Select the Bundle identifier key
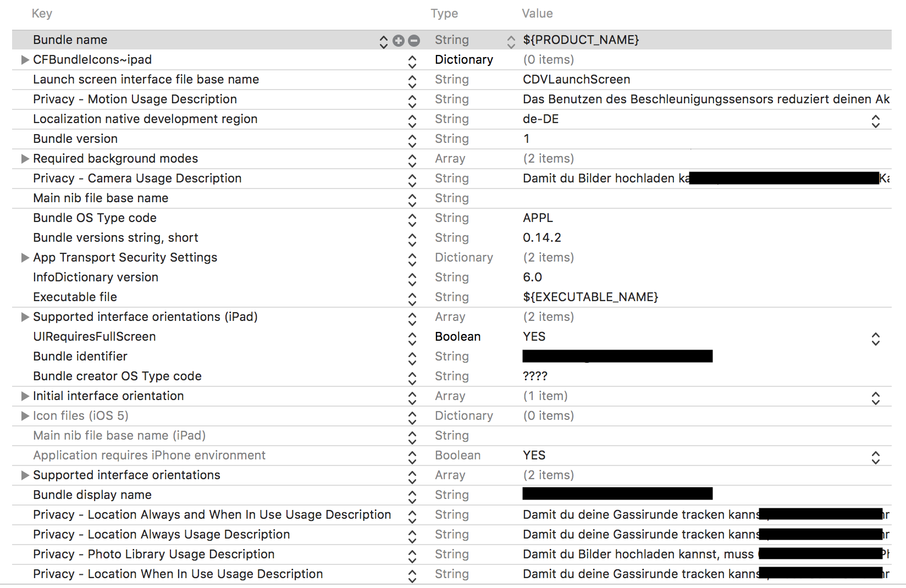The image size is (906, 588). [x=80, y=356]
